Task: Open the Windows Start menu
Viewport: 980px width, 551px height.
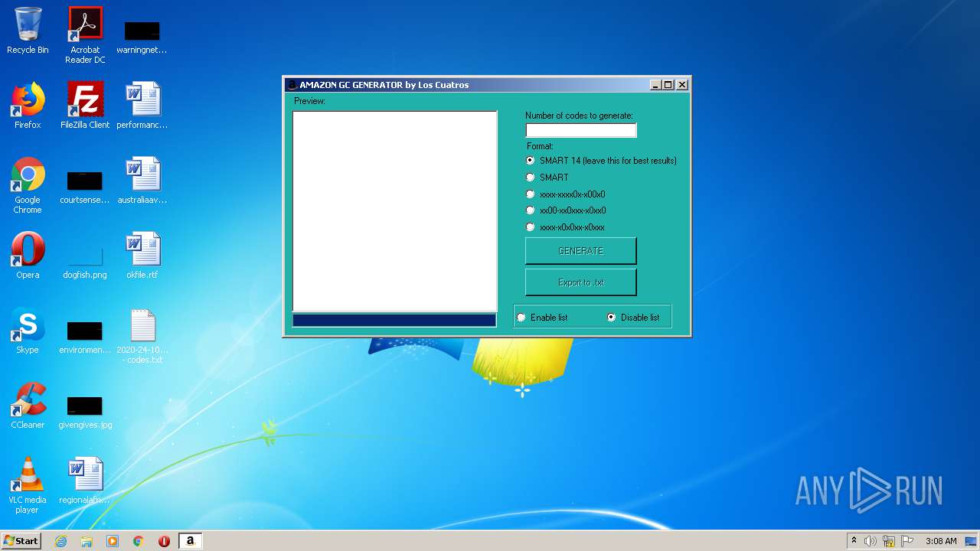Action: 21,541
